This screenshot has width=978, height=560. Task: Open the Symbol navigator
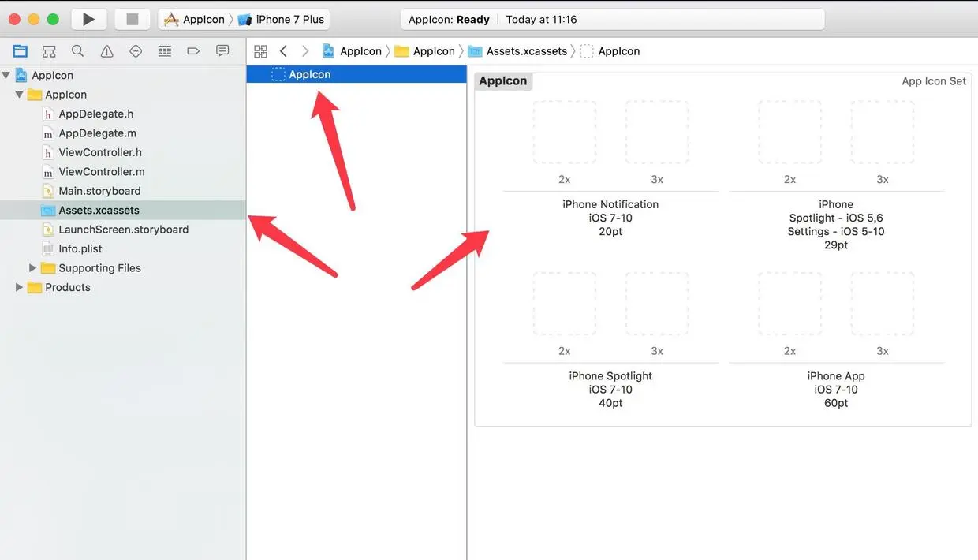click(49, 51)
